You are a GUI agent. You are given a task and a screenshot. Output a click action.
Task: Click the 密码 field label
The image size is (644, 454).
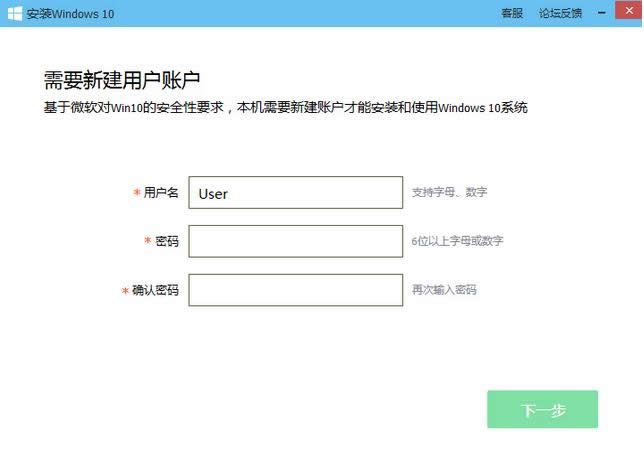[x=167, y=241]
